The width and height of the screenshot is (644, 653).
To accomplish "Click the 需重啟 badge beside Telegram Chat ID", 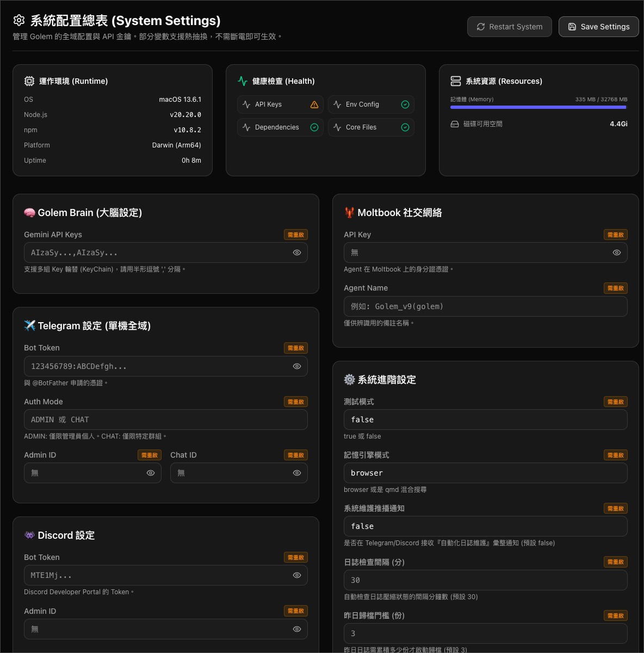I will 296,455.
